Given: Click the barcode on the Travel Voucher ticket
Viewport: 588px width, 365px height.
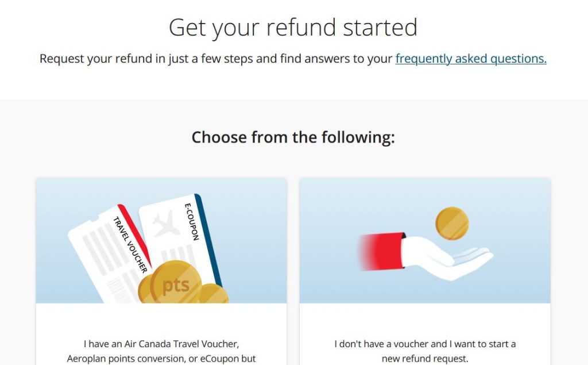Looking at the screenshot, I should [x=119, y=290].
